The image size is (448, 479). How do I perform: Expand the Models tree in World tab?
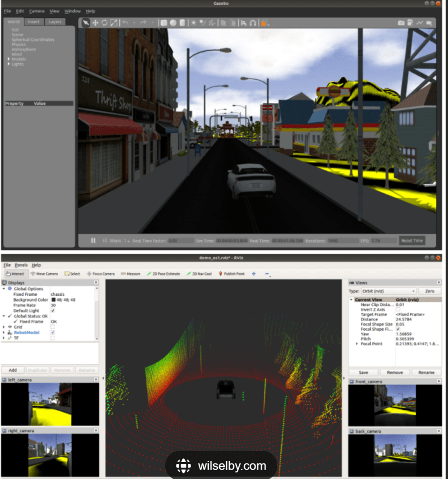coord(9,59)
